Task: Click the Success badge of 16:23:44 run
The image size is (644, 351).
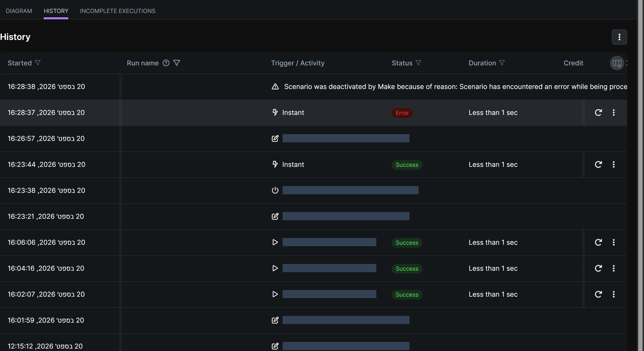Action: pyautogui.click(x=407, y=165)
